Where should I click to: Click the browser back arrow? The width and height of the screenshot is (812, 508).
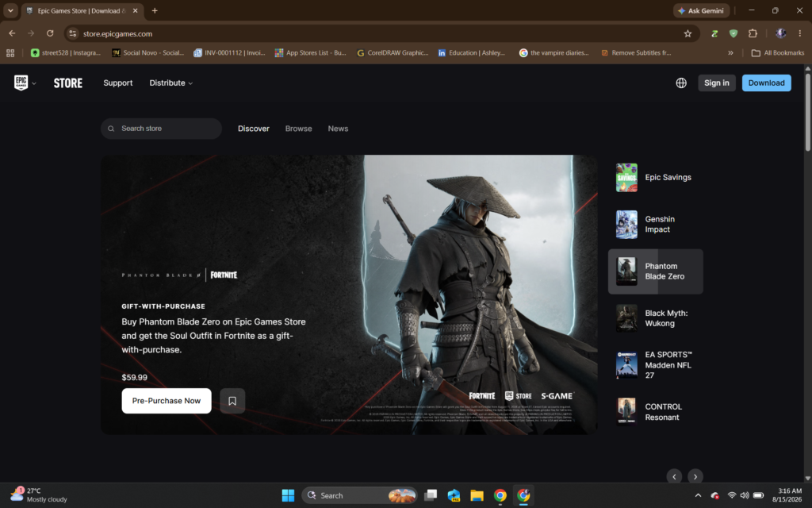coord(12,33)
